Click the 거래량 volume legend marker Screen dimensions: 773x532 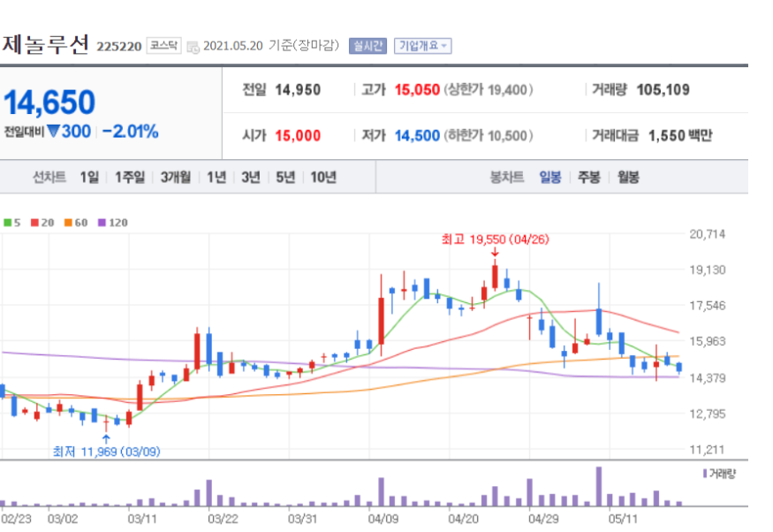click(706, 474)
